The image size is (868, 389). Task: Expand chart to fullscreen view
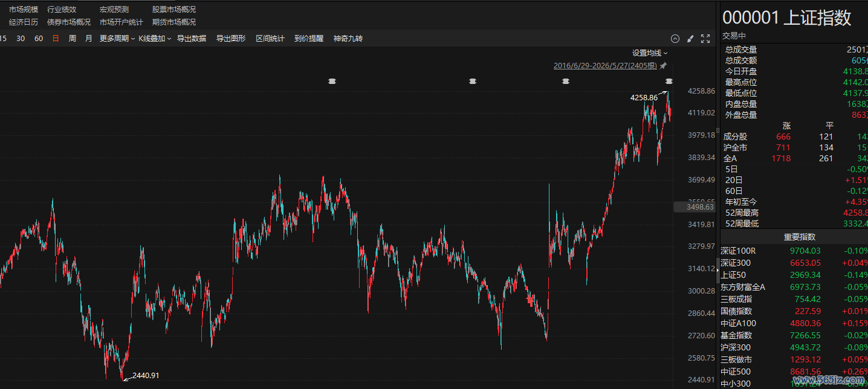pos(705,39)
